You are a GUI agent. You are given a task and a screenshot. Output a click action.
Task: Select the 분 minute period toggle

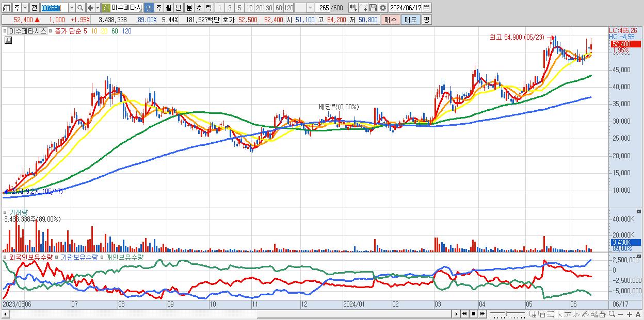pos(188,8)
